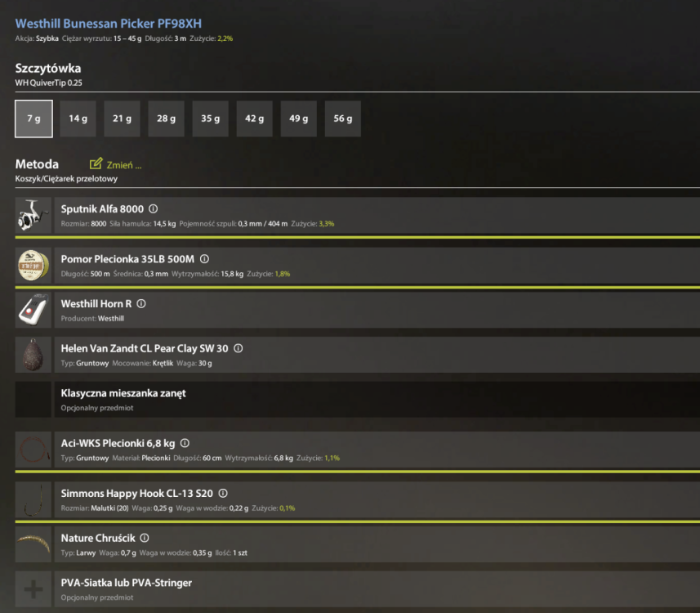Show info for Westhill Horn R
This screenshot has height=613, width=700.
[141, 303]
